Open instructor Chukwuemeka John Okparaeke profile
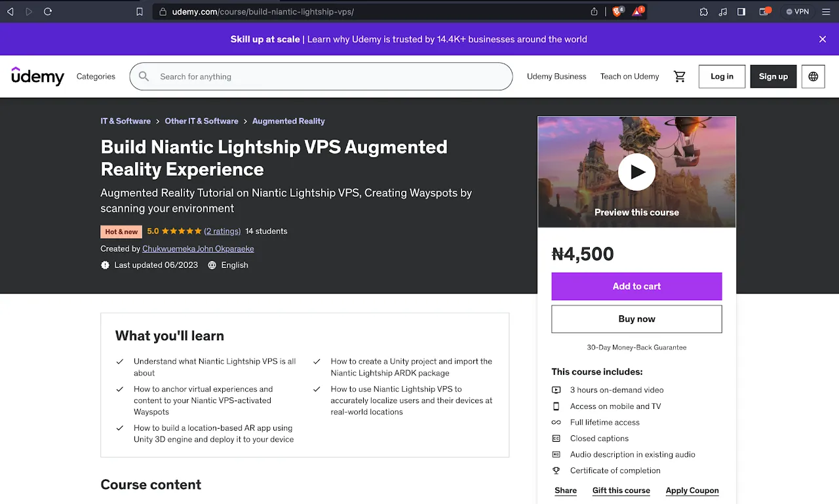The width and height of the screenshot is (839, 504). [x=198, y=249]
